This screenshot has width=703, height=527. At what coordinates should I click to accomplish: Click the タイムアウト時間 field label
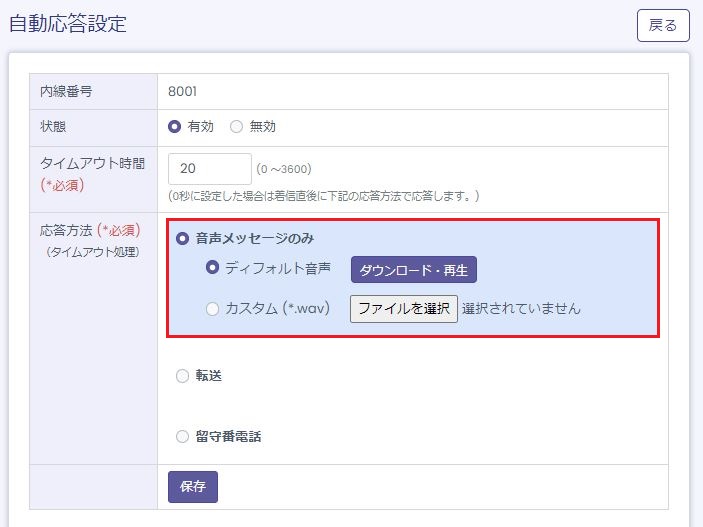(x=92, y=164)
